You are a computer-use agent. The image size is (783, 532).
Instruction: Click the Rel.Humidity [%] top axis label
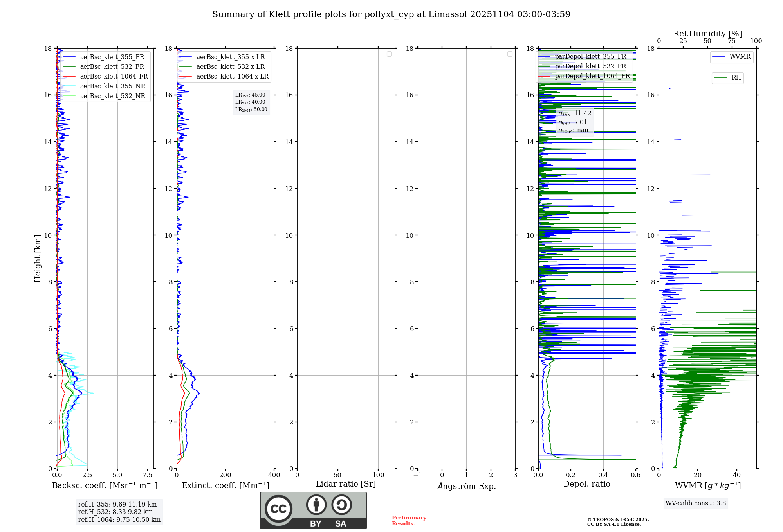coord(707,34)
